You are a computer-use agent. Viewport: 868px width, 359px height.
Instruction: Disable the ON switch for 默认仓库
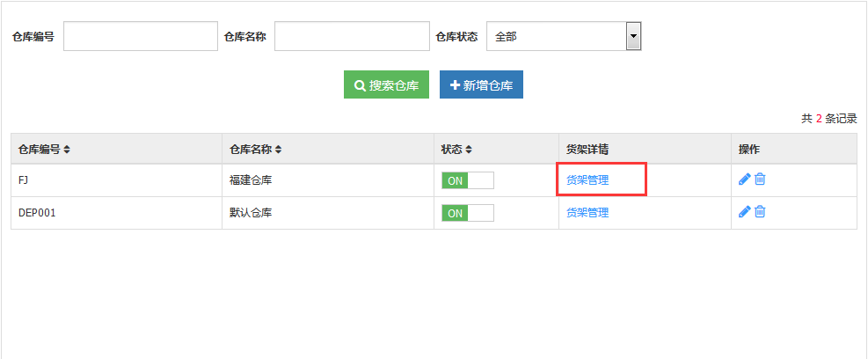pos(467,213)
